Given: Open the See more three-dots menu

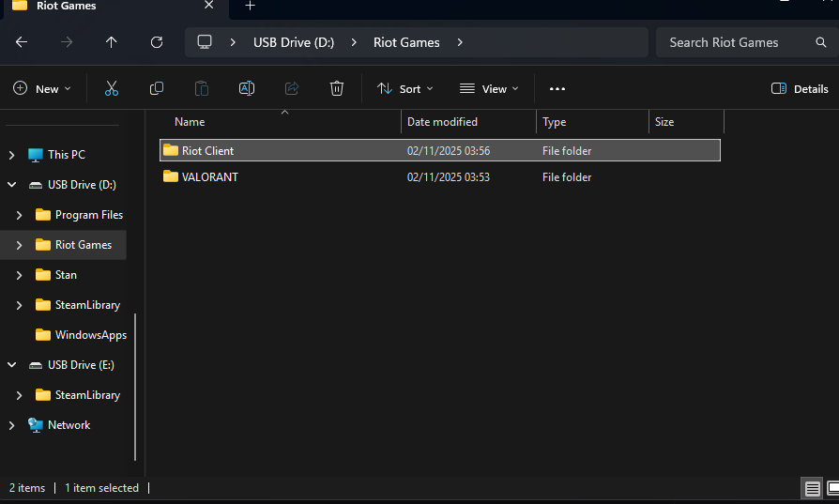Looking at the screenshot, I should click(x=557, y=89).
